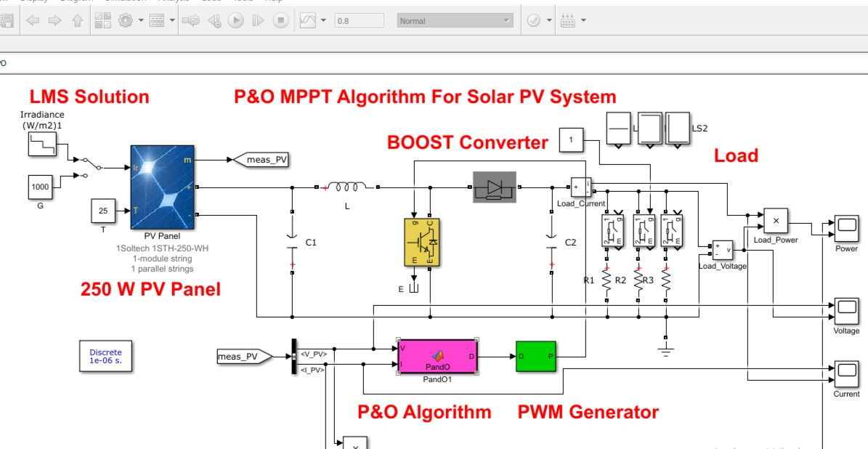868x449 pixels.
Task: Step forward through the simulation
Action: 256,20
